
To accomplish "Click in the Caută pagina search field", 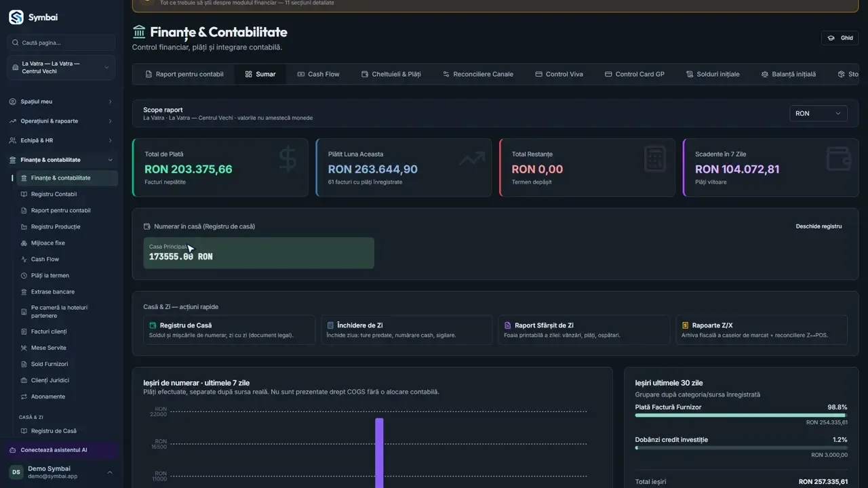I will coord(61,43).
